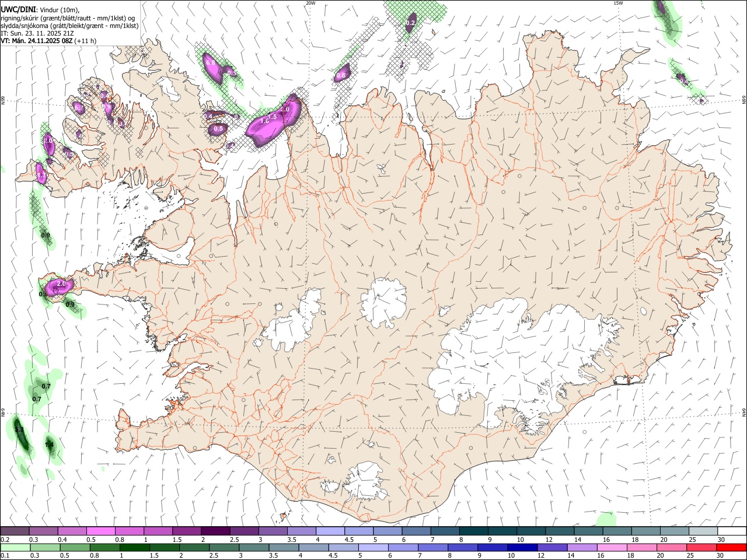Click the palest green 0.1 swatch in bottom legend row

coord(15,547)
